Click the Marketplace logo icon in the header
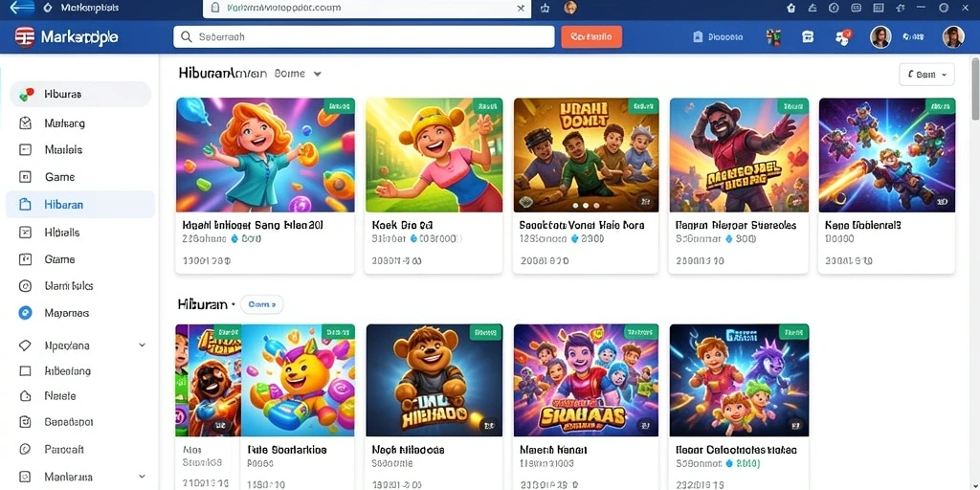 coord(24,37)
